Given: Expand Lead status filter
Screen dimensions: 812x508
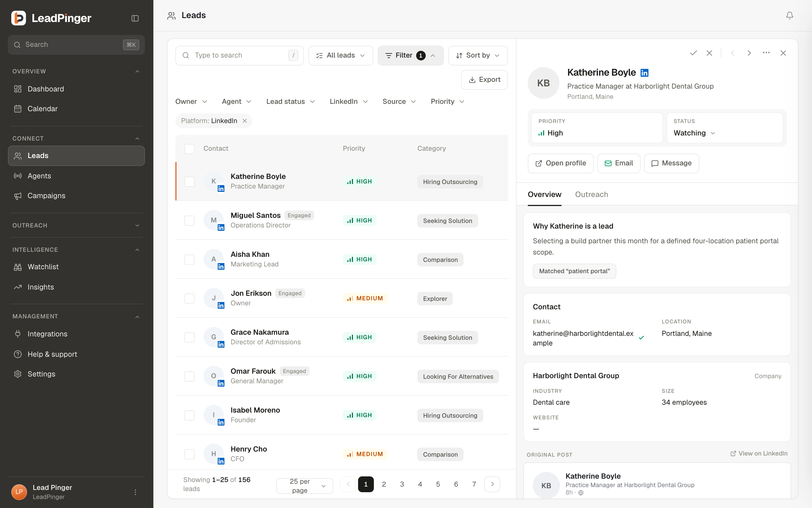Looking at the screenshot, I should click(291, 102).
